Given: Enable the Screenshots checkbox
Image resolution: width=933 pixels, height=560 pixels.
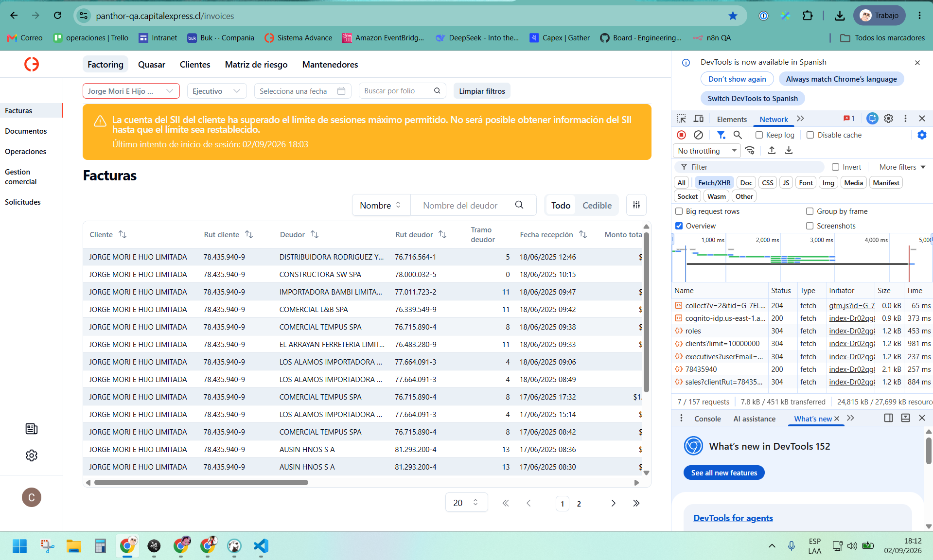Looking at the screenshot, I should click(x=810, y=226).
